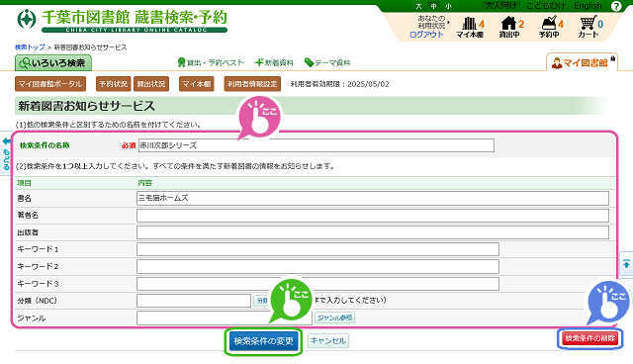The height and width of the screenshot is (364, 633).
Task: Go to 検索トップ breadcrumb link
Action: [x=30, y=47]
